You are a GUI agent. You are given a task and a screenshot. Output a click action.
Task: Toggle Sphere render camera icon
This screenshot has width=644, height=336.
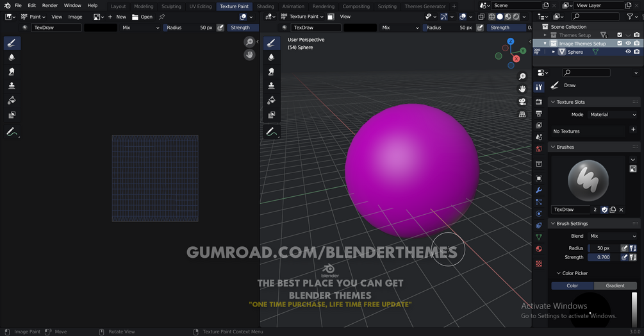[x=636, y=52]
